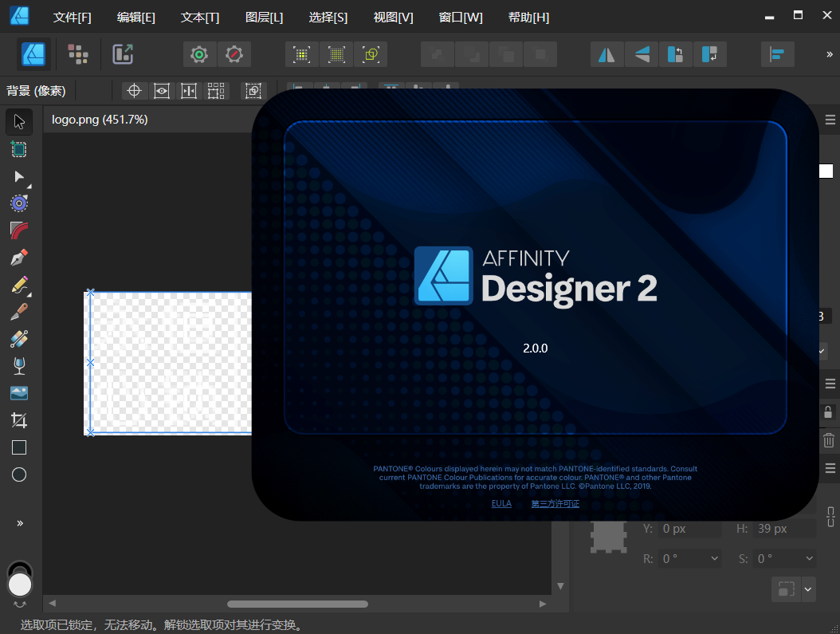Open the Alignment options toolbar button

click(x=777, y=54)
